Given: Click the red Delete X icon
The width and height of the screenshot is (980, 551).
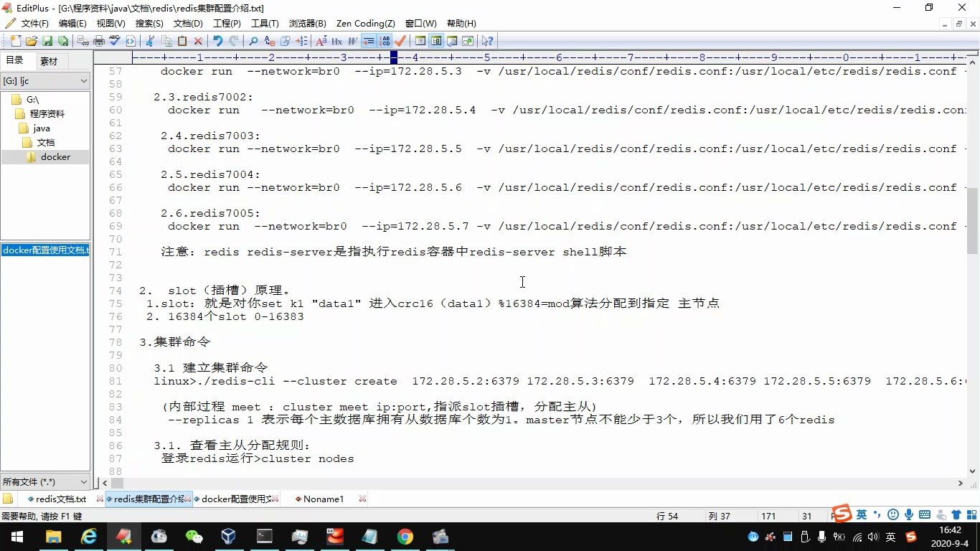Looking at the screenshot, I should [x=198, y=41].
